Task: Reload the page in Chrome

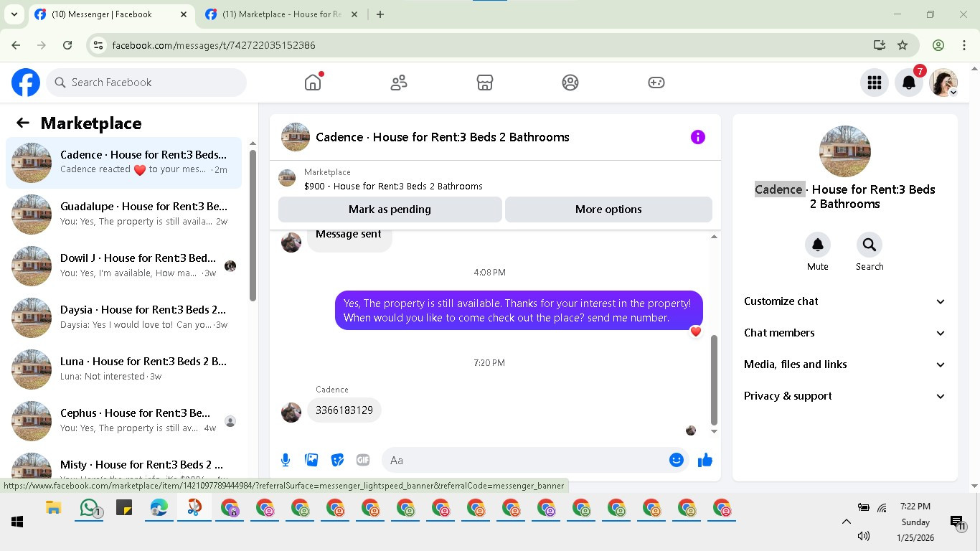Action: (67, 45)
